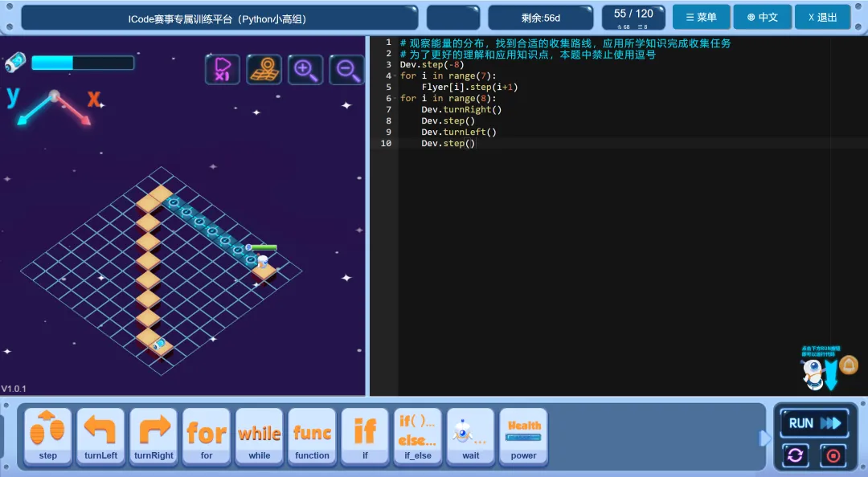Viewport: 868px width, 477px height.
Task: Click the second comment line 为了更好的理解
Action: click(x=527, y=55)
